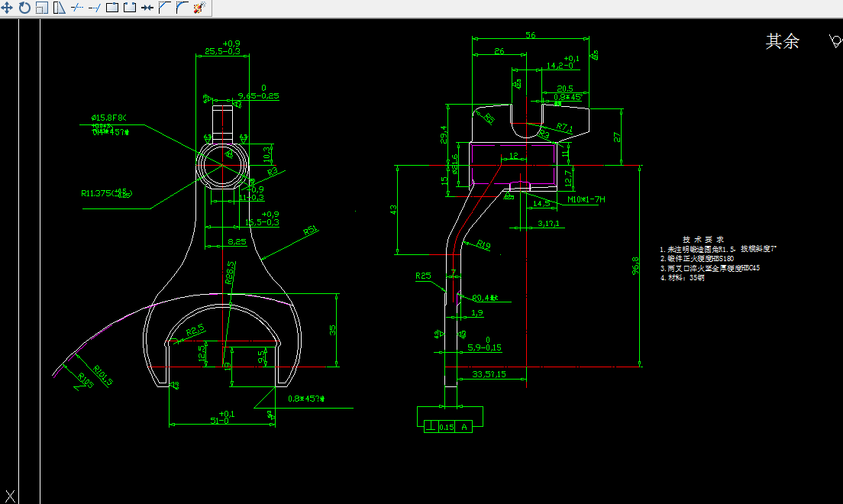Select technical note 4 材料: 35钢
The width and height of the screenshot is (843, 504).
[x=682, y=278]
